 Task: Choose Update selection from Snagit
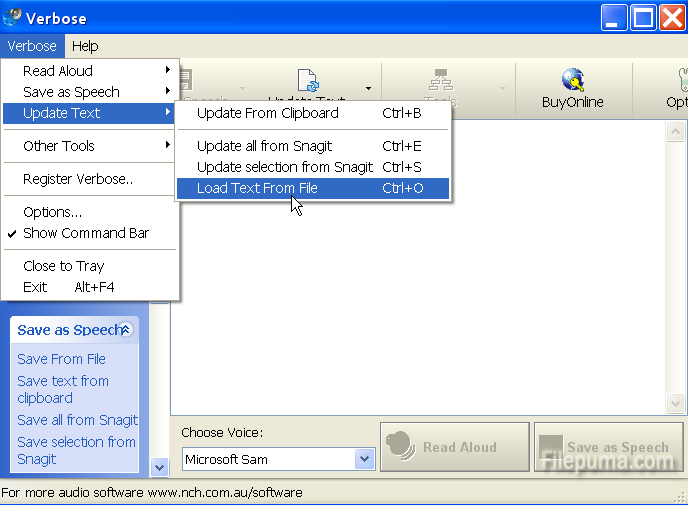click(313, 167)
